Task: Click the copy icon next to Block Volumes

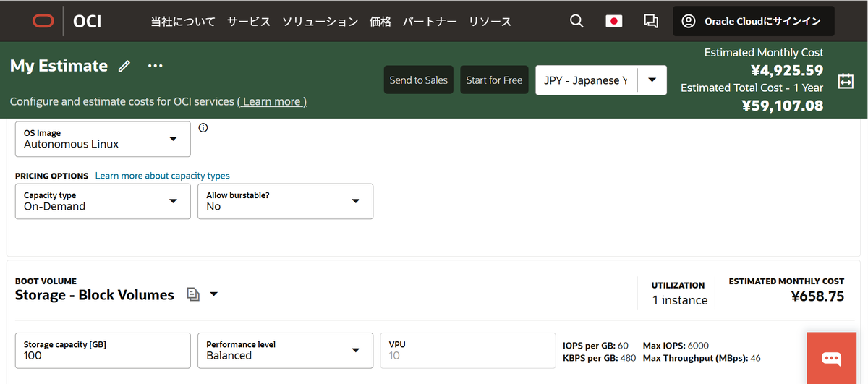Action: (192, 294)
